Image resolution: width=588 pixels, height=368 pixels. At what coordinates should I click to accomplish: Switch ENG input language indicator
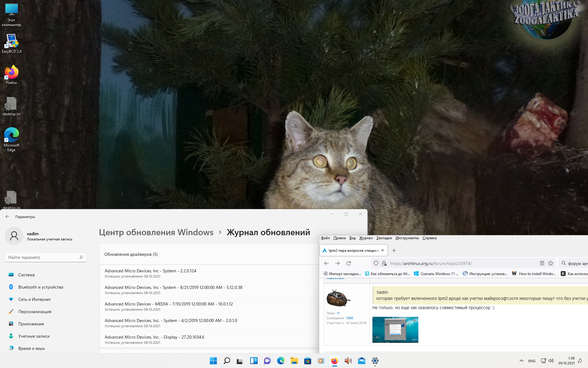click(532, 361)
